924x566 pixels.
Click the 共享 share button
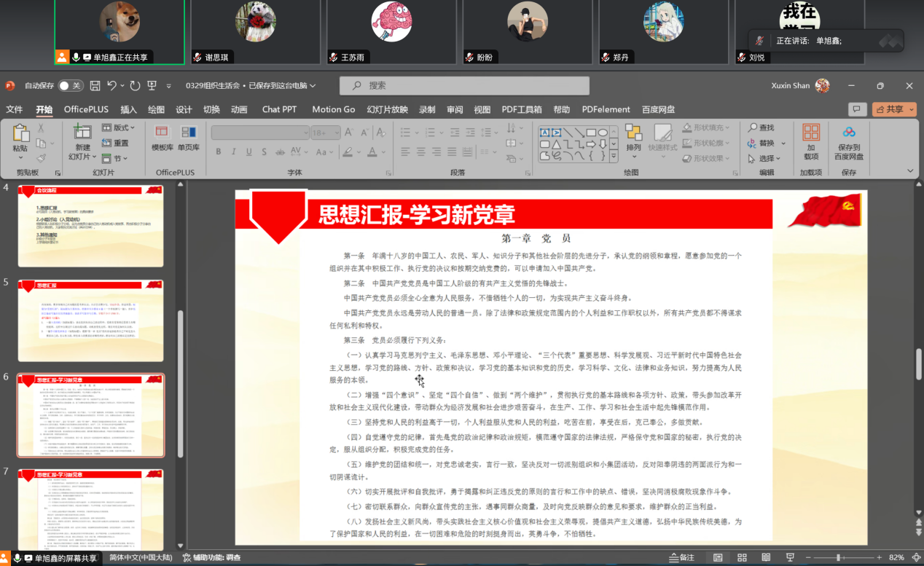894,109
